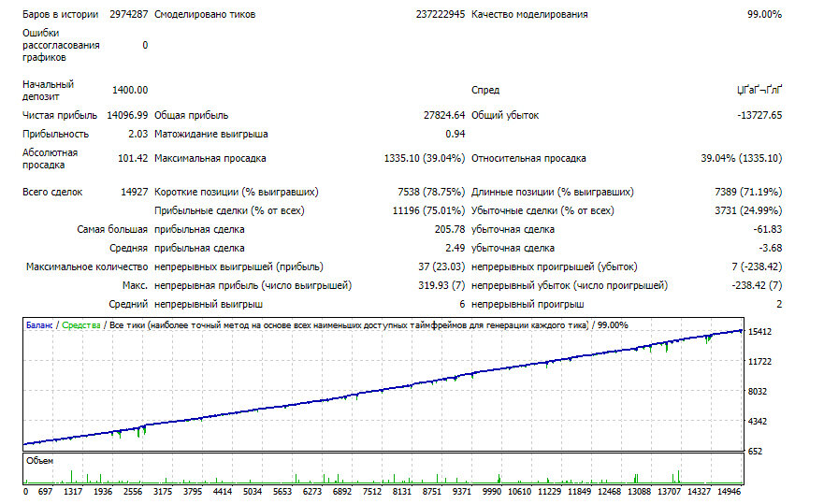Click the 'Длинные позиции' value 7389 (71.19%)
The height and width of the screenshot is (504, 824).
coord(748,192)
